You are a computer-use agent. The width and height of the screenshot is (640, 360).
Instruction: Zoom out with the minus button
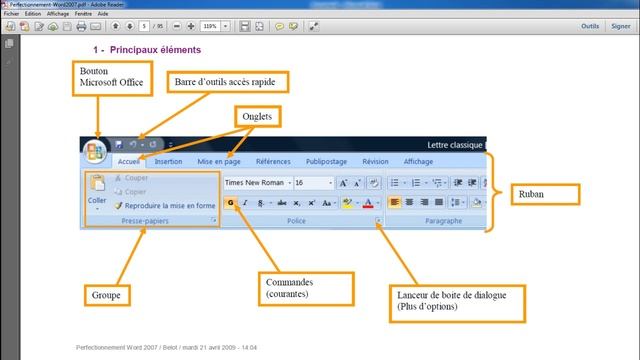pos(177,26)
